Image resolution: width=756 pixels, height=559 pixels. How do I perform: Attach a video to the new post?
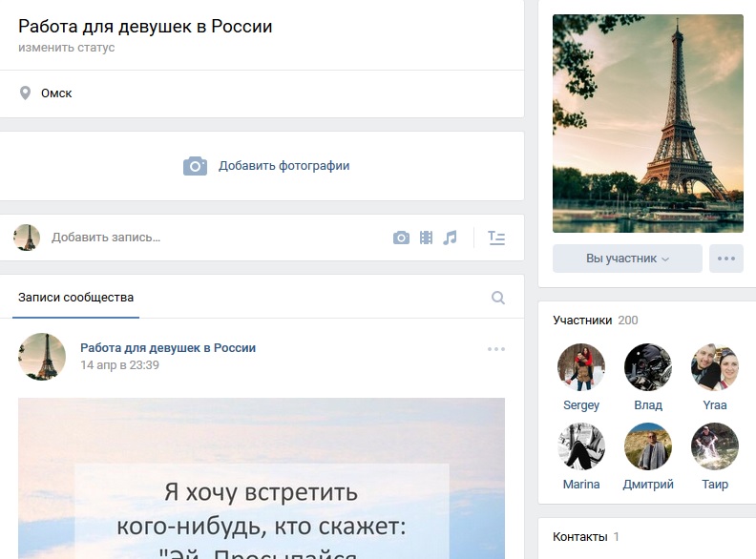coord(427,238)
